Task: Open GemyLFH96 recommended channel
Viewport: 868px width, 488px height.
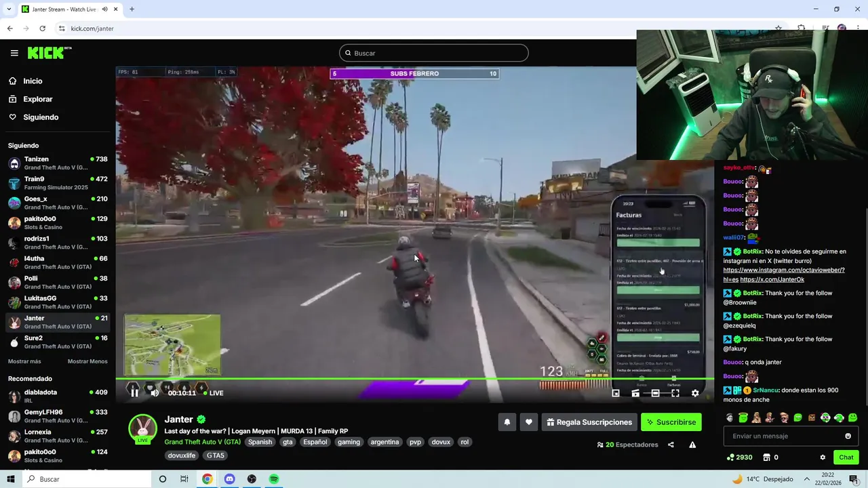Action: tap(58, 416)
